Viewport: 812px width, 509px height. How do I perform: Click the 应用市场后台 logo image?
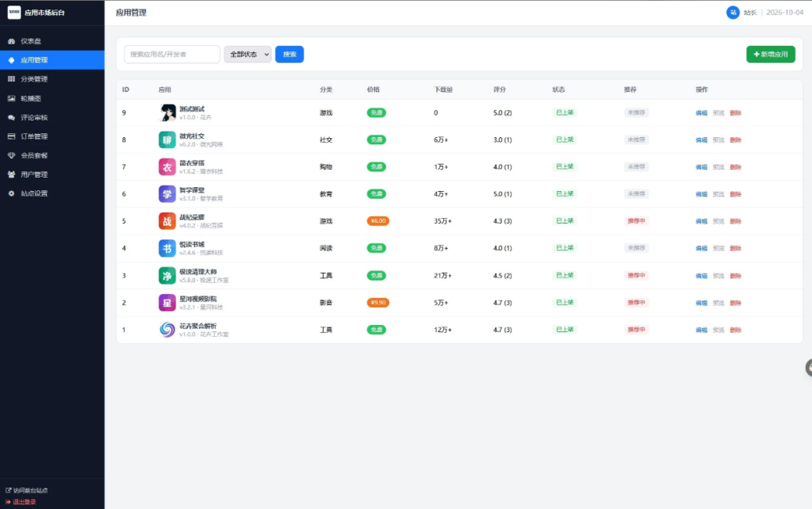click(x=14, y=13)
